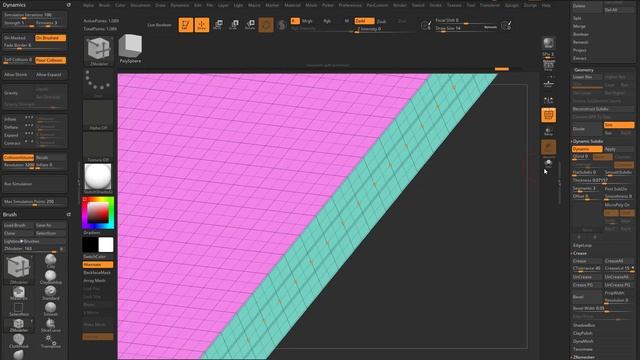Open the Brush menu
This screenshot has width=640, height=360.
[104, 5]
